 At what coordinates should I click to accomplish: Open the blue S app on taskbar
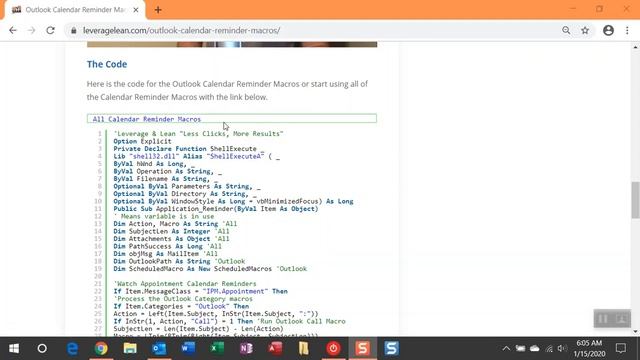click(x=391, y=348)
